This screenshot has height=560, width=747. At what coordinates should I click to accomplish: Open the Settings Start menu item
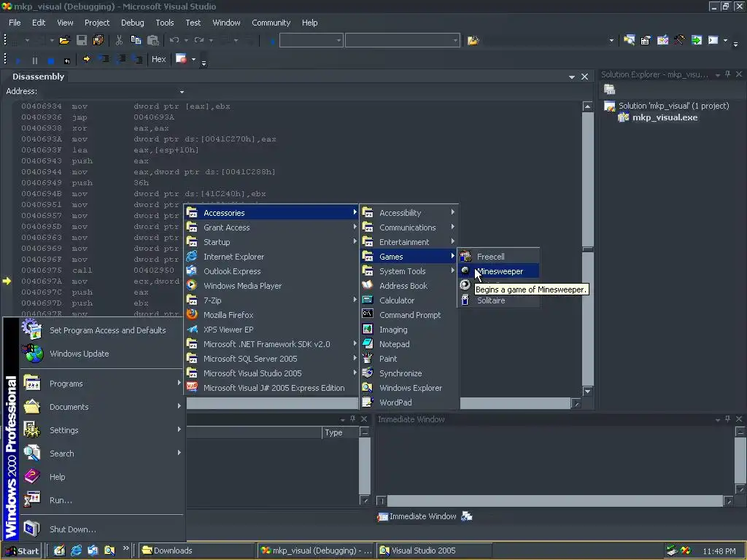tap(101, 430)
